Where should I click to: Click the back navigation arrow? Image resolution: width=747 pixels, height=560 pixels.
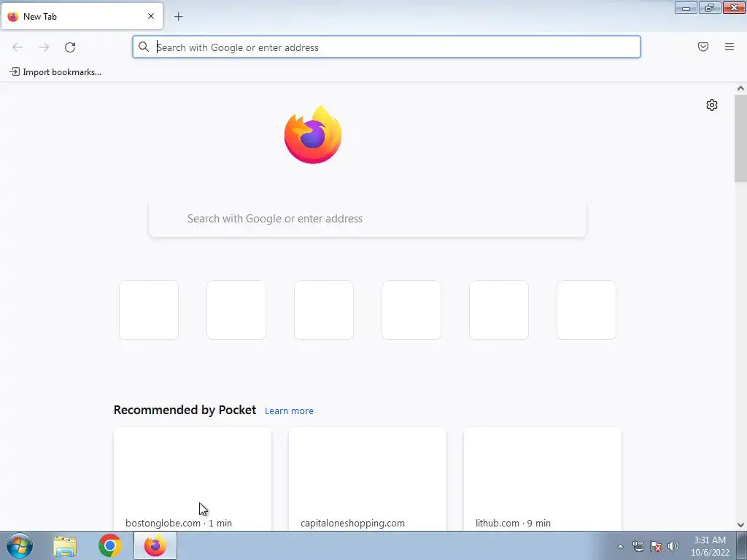(18, 47)
